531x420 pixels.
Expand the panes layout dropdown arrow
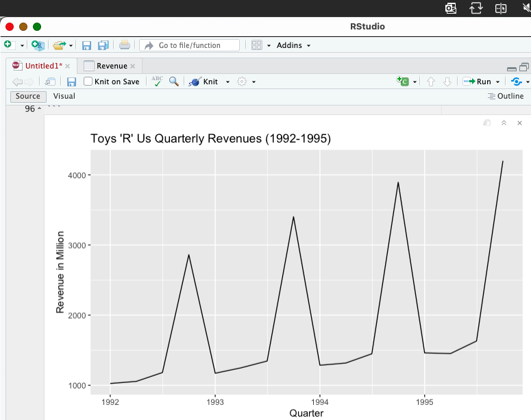[x=269, y=45]
